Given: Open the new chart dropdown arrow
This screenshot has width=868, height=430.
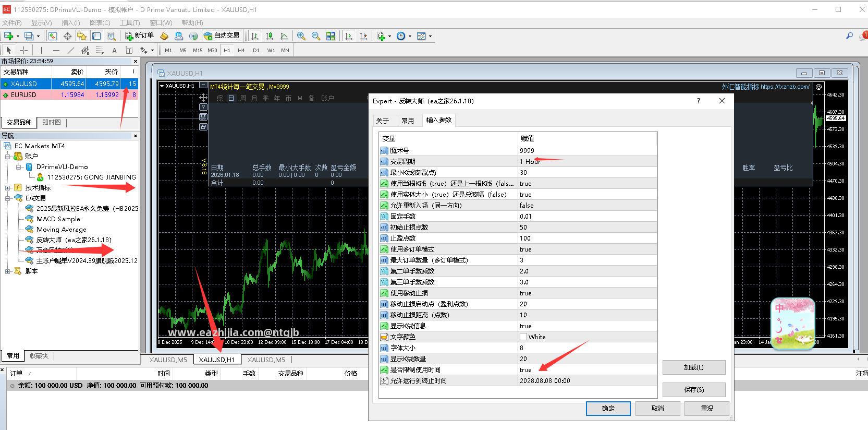Looking at the screenshot, I should coord(18,36).
